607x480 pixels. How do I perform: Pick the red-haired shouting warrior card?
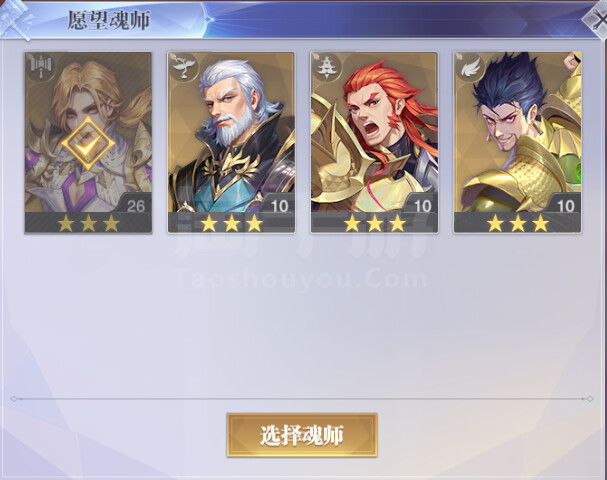pyautogui.click(x=374, y=143)
